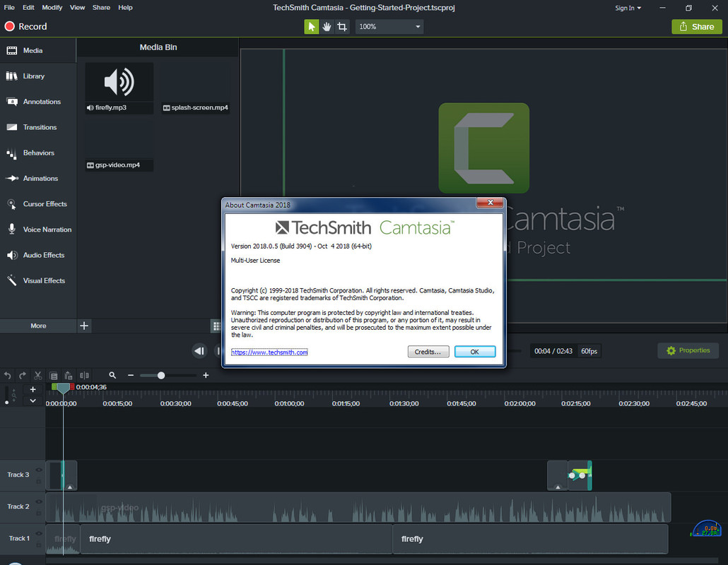The height and width of the screenshot is (565, 728).
Task: Toggle the Track 2 lock
Action: click(39, 513)
